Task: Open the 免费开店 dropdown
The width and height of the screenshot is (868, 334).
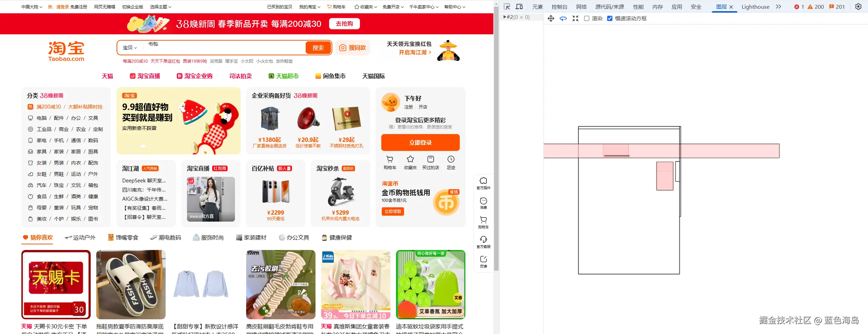Action: [x=393, y=7]
